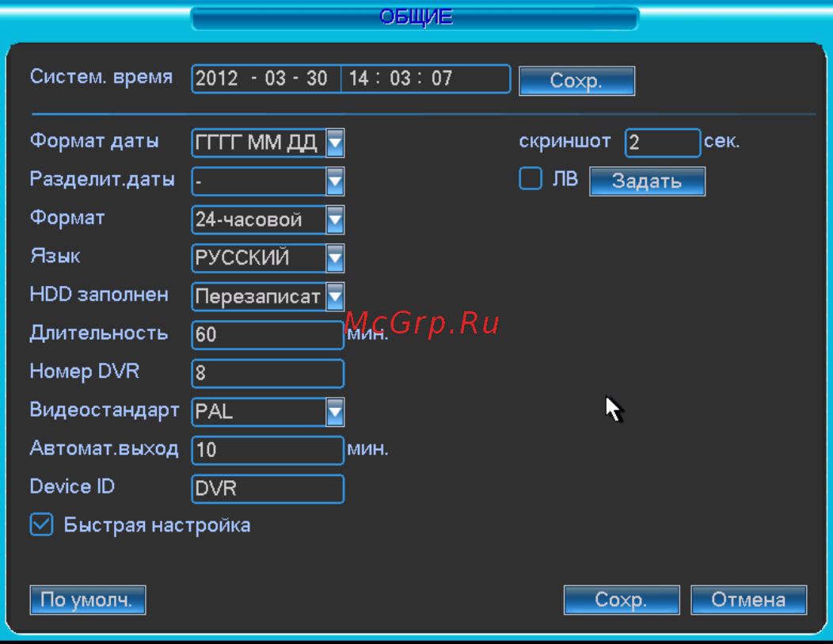Uncheck the Быстрая настройка checkbox
Viewport: 833px width, 644px height.
41,524
